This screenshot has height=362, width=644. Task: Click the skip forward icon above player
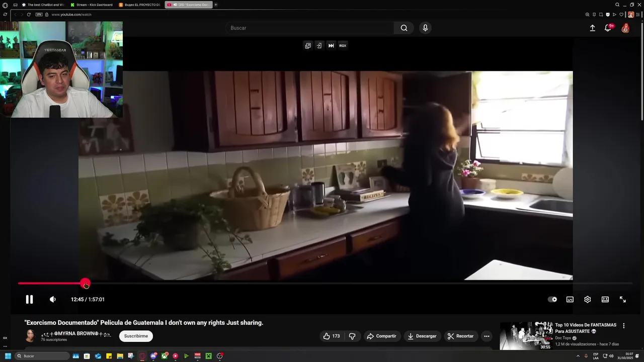point(331,46)
